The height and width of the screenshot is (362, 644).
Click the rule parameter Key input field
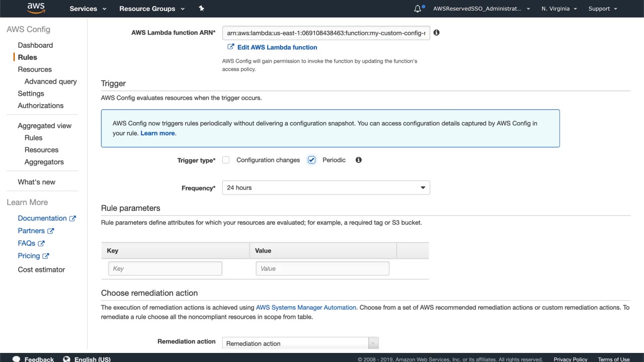pyautogui.click(x=165, y=268)
